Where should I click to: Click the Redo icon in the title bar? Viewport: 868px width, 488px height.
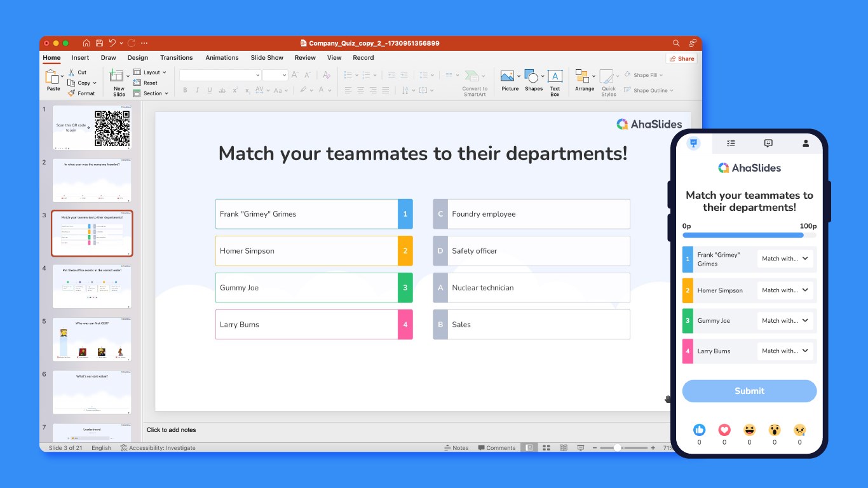point(132,43)
